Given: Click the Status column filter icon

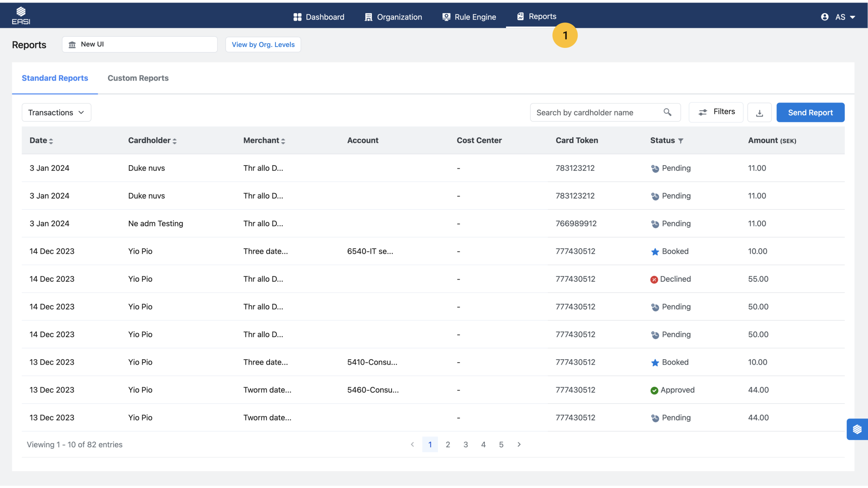Looking at the screenshot, I should point(681,141).
